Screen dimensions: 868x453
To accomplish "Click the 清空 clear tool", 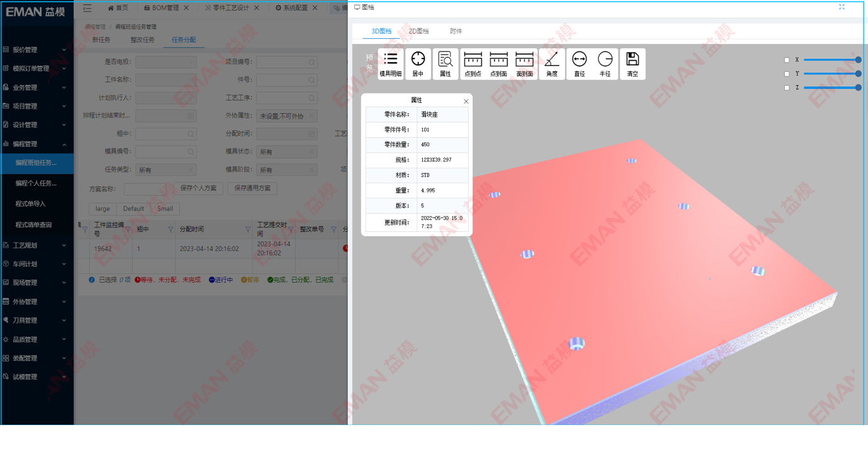I will pyautogui.click(x=632, y=64).
